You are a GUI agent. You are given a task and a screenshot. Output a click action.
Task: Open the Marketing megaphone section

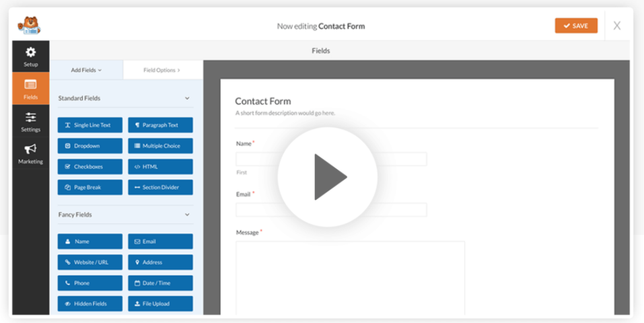pos(31,154)
